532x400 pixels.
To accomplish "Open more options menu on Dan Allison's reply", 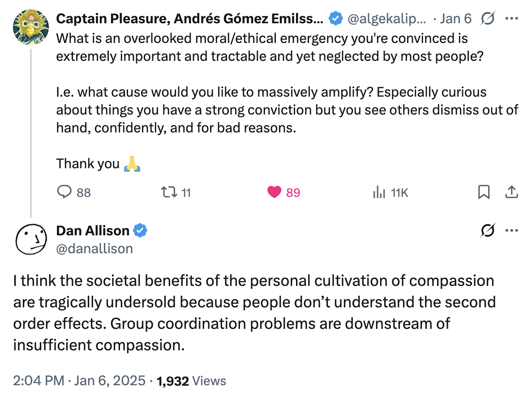I will point(512,230).
